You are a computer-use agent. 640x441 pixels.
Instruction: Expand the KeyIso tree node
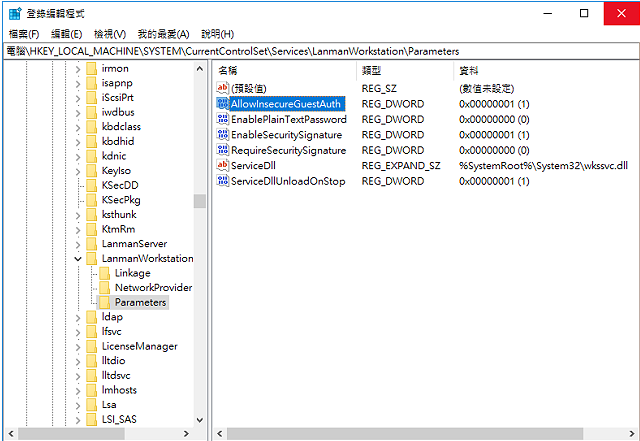point(78,171)
